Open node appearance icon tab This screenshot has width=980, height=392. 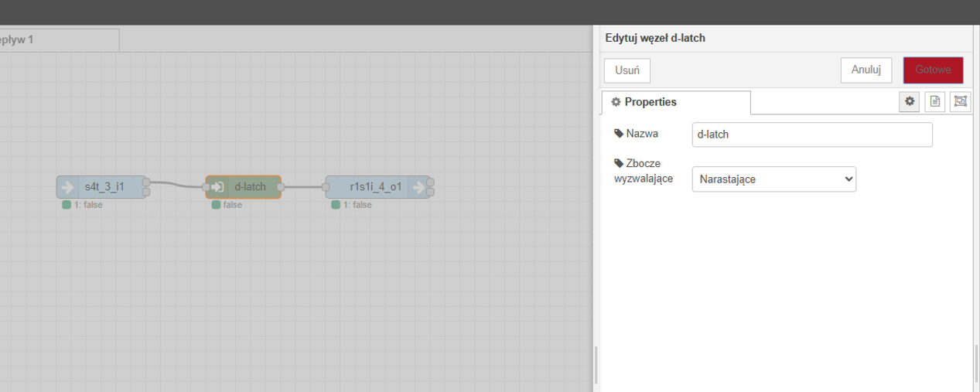pyautogui.click(x=961, y=101)
